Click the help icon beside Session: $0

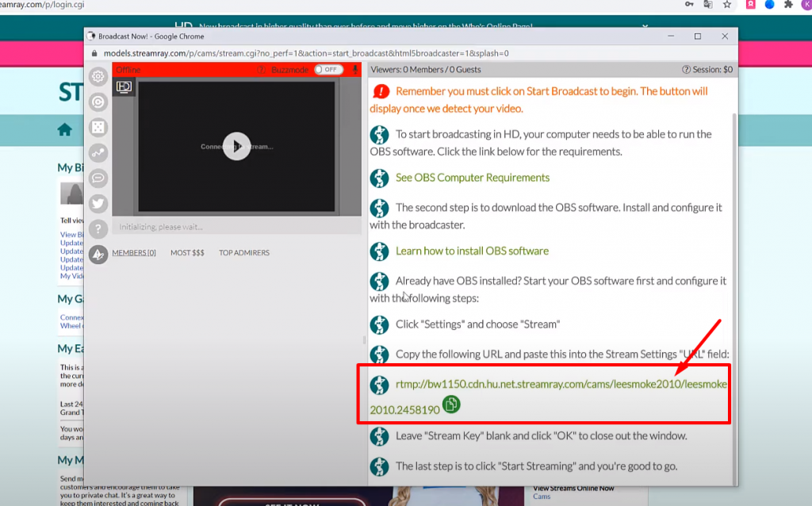click(686, 70)
